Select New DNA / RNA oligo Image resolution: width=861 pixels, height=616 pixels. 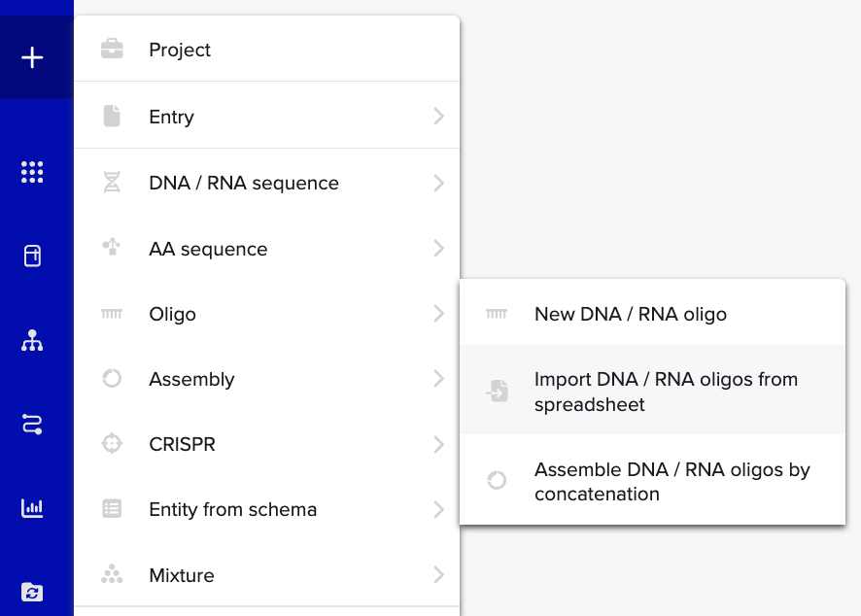coord(630,314)
